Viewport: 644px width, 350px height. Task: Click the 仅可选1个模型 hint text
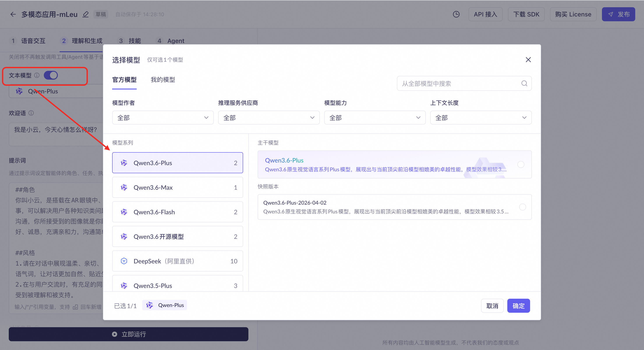click(x=165, y=60)
